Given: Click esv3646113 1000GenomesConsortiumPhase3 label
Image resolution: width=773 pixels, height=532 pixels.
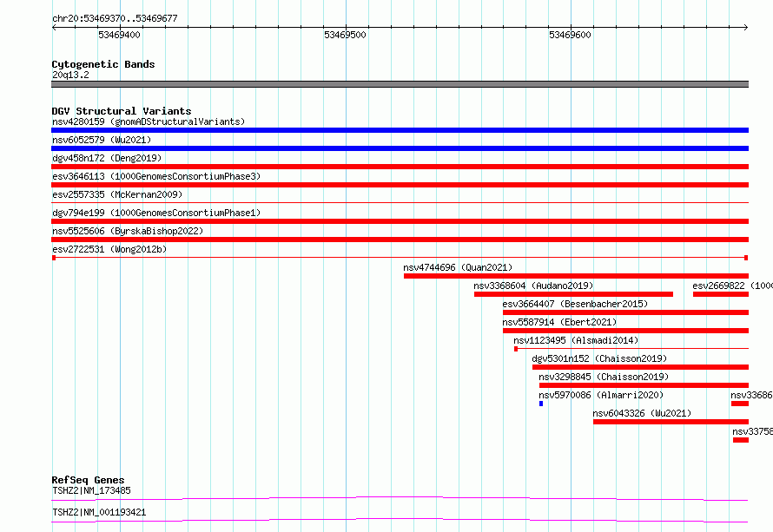Looking at the screenshot, I should click(x=156, y=176).
